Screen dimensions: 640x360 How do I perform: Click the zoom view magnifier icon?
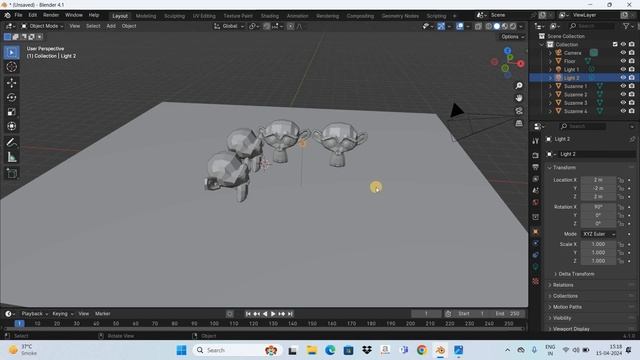(x=519, y=86)
